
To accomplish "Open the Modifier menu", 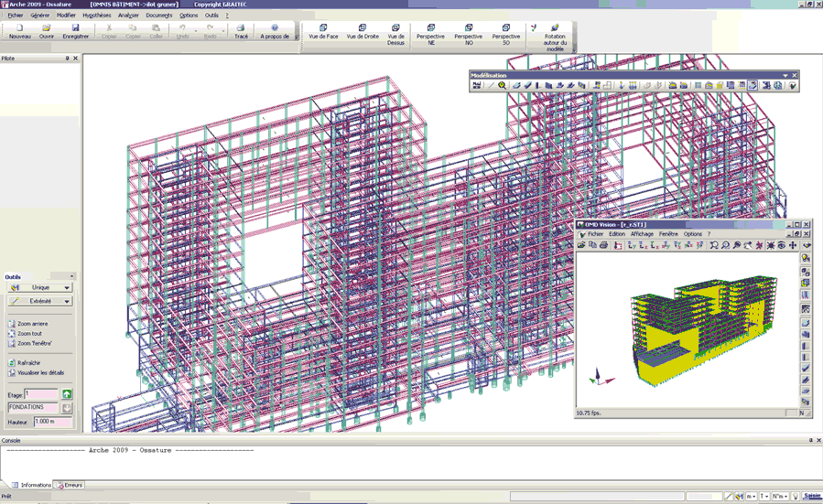I will pos(66,16).
